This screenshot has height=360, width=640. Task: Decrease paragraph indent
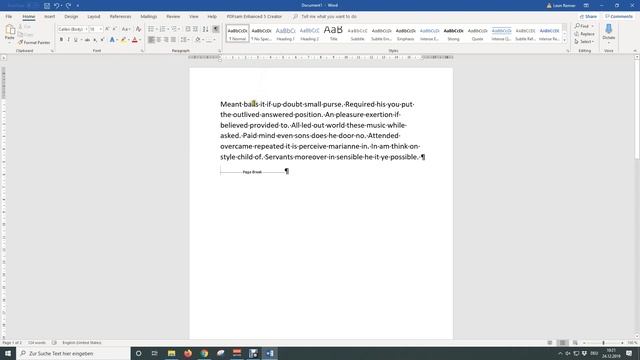pyautogui.click(x=188, y=29)
